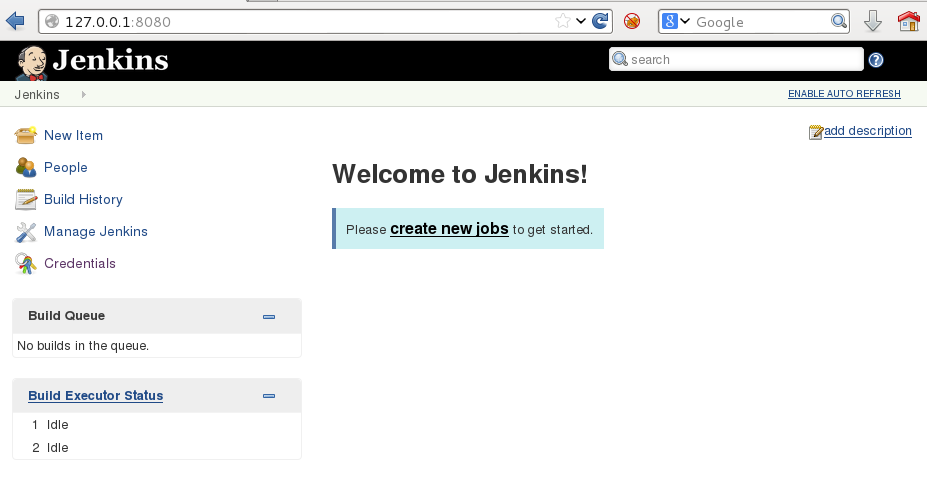The height and width of the screenshot is (493, 927).
Task: Click the Welcome to Jenkins! heading
Action: 460,174
